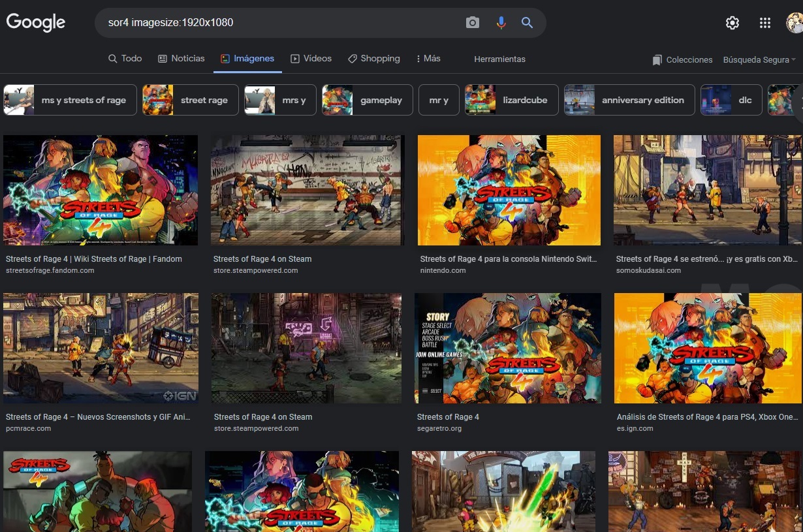The height and width of the screenshot is (532, 803).
Task: Click the camera search-by-image icon
Action: click(x=473, y=23)
